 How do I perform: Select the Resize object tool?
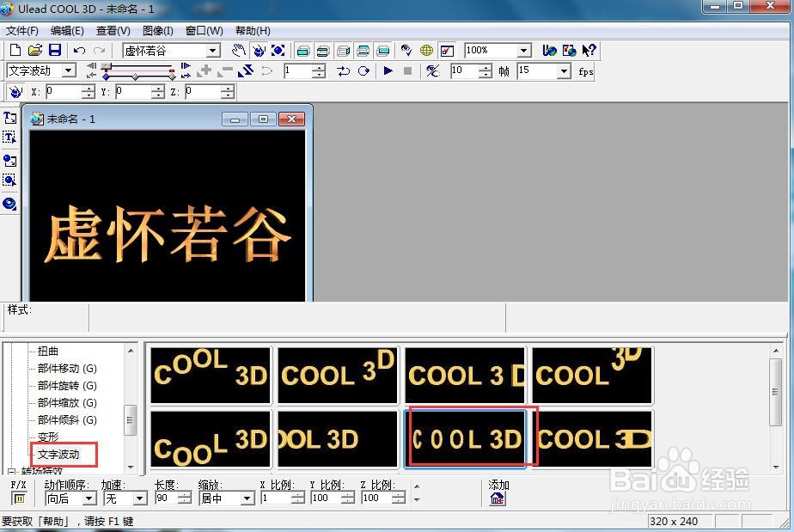point(278,50)
